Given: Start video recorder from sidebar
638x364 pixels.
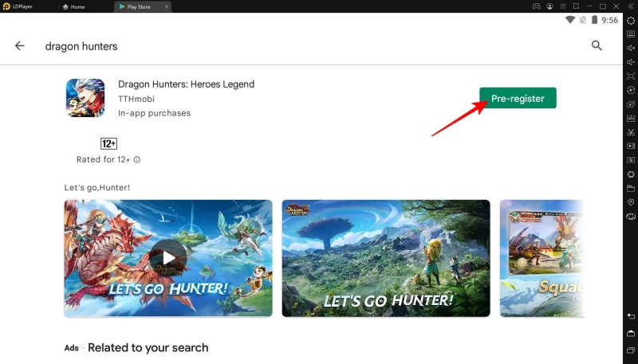Looking at the screenshot, I should (631, 146).
